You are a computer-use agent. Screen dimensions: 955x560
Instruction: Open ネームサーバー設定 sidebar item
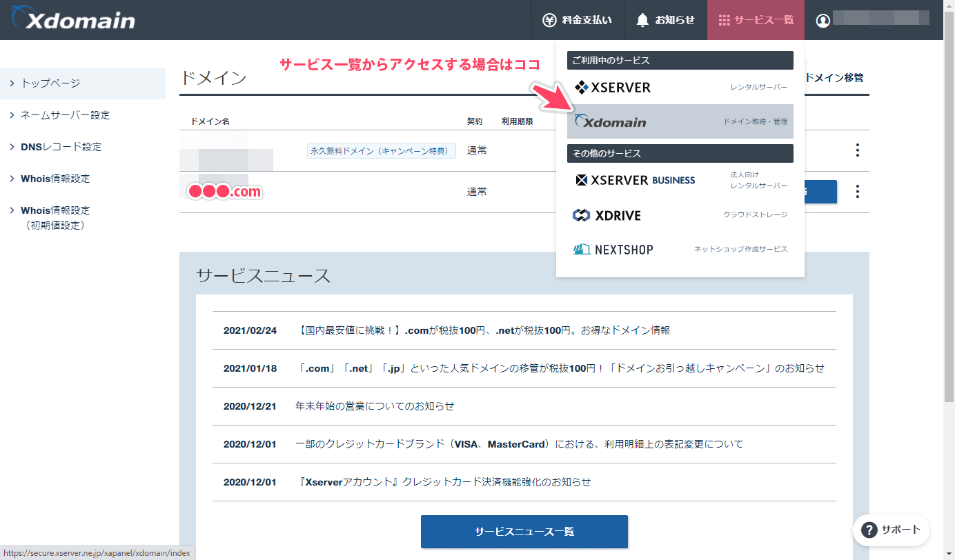pos(83,115)
